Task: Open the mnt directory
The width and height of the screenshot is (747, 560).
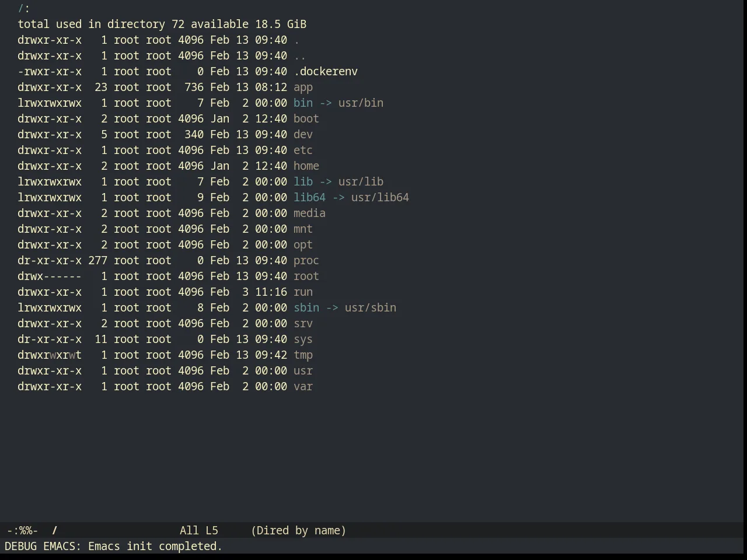Action: [303, 229]
